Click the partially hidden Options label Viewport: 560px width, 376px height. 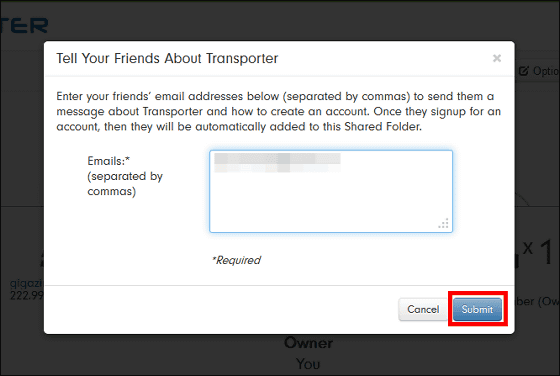pos(545,71)
